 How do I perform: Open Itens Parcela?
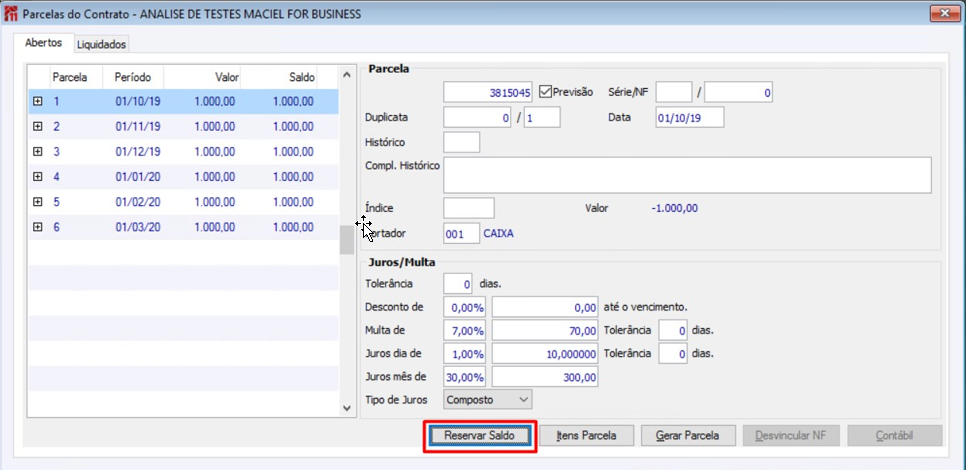[x=586, y=435]
